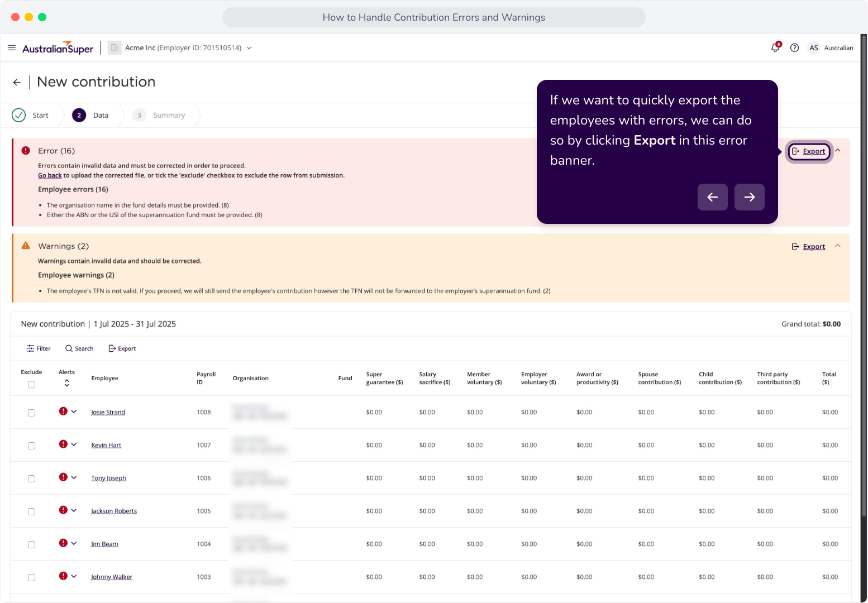Open the table Search tool
The width and height of the screenshot is (868, 603).
click(79, 348)
